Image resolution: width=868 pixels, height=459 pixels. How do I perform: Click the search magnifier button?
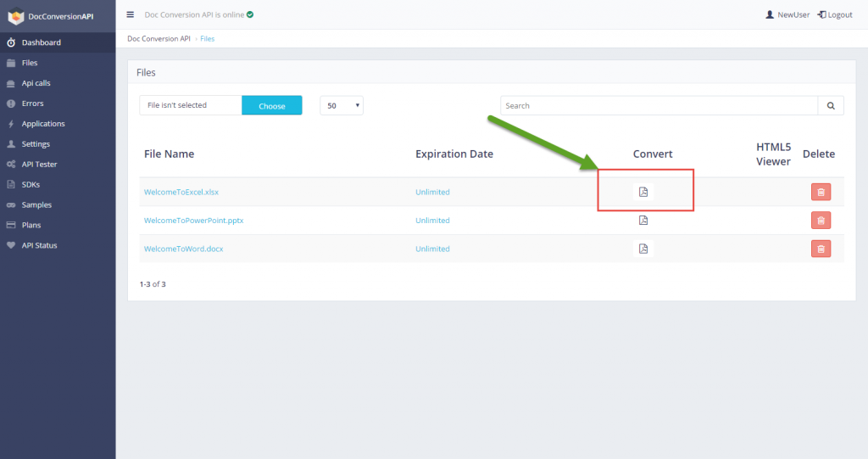tap(831, 105)
